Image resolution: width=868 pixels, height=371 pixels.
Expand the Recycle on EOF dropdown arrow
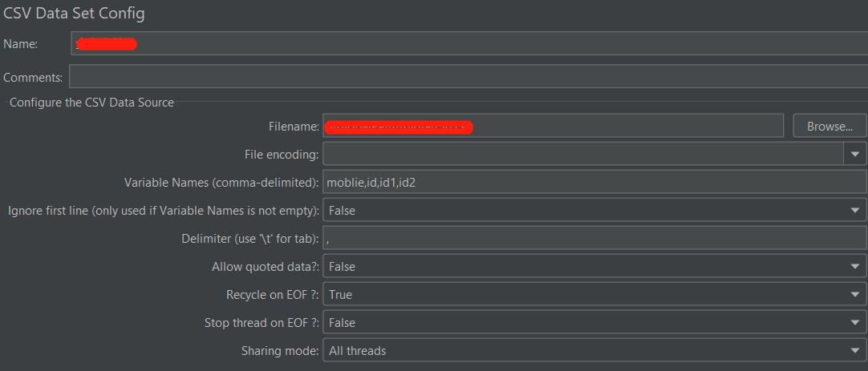point(854,295)
